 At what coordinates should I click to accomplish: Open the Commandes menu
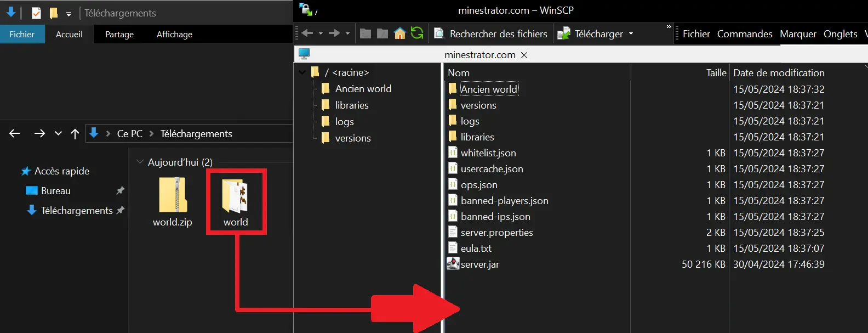click(x=744, y=34)
